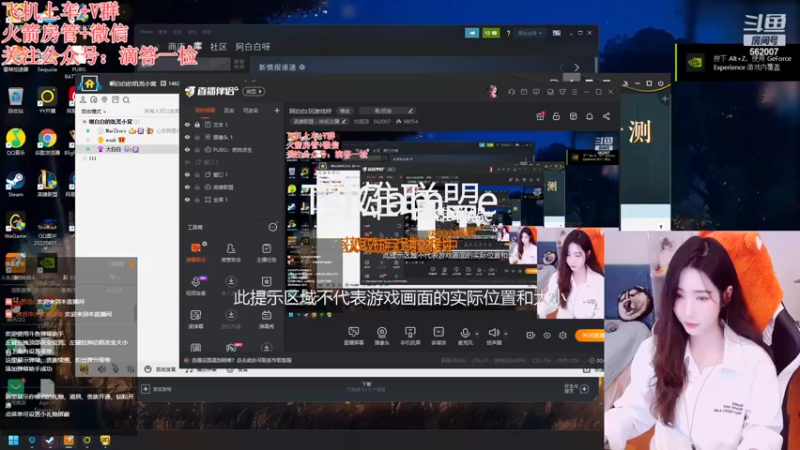Open Steam desktop shortcut
The image size is (800, 450).
(x=15, y=185)
